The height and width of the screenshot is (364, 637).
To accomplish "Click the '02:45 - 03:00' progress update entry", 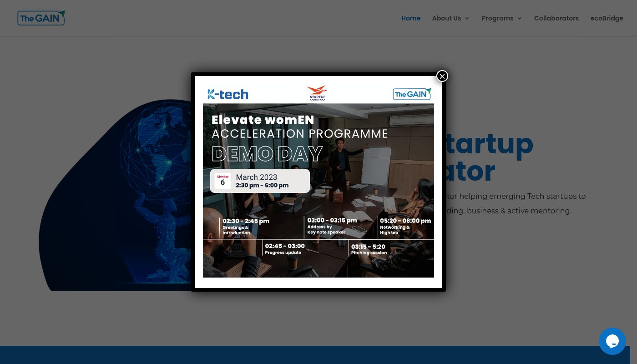I will coord(285,249).
